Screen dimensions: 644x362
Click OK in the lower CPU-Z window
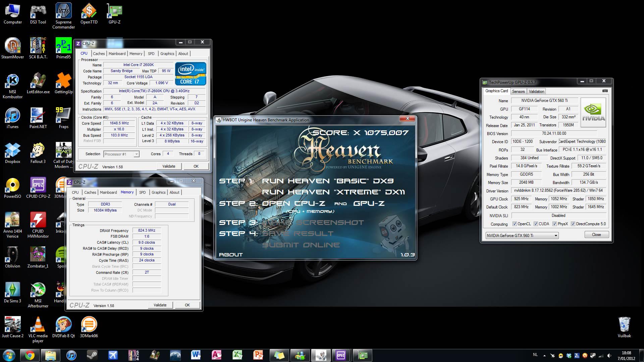[187, 305]
